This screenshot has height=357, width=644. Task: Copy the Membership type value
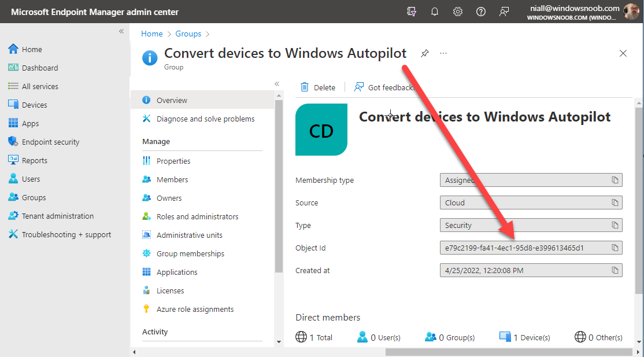pos(615,180)
